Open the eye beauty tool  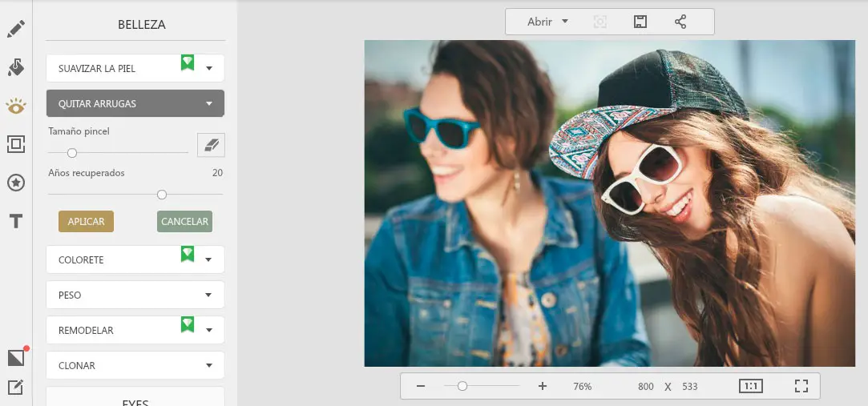(x=16, y=106)
